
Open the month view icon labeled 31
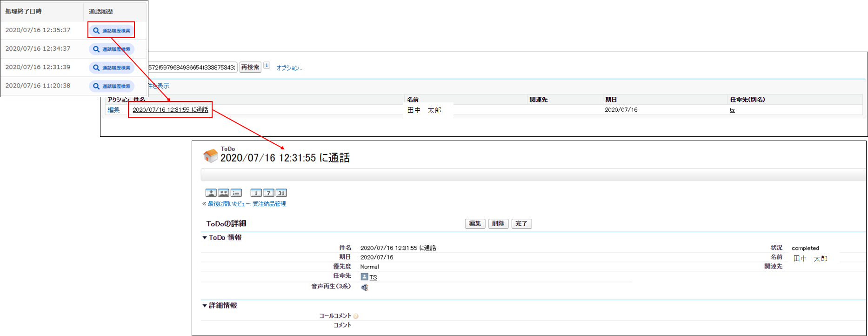pos(281,193)
